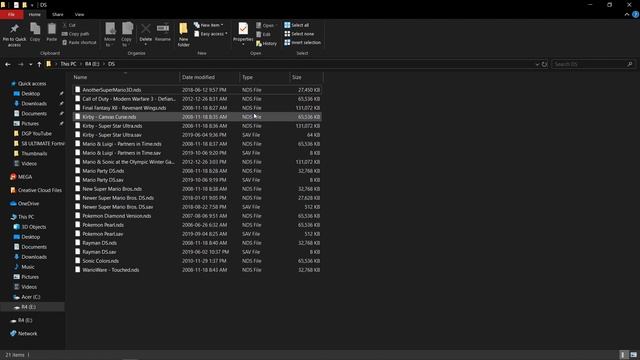Open MEGA in navigation pane

pyautogui.click(x=24, y=177)
